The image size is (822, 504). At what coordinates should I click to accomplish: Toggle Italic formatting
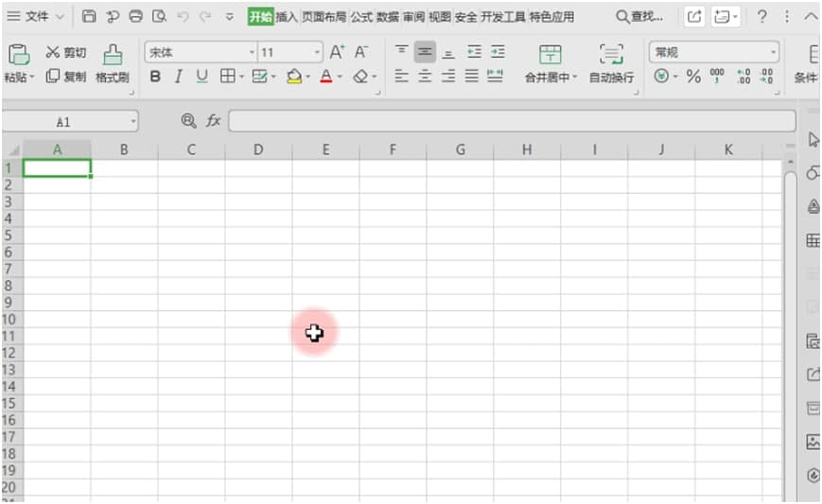[178, 77]
